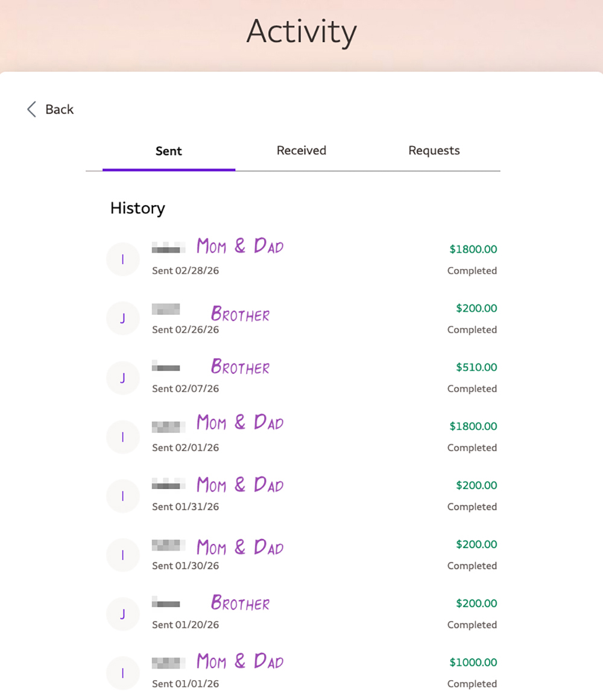Click Completed status of 01/20/26 payment
The height and width of the screenshot is (700, 603).
pos(472,625)
